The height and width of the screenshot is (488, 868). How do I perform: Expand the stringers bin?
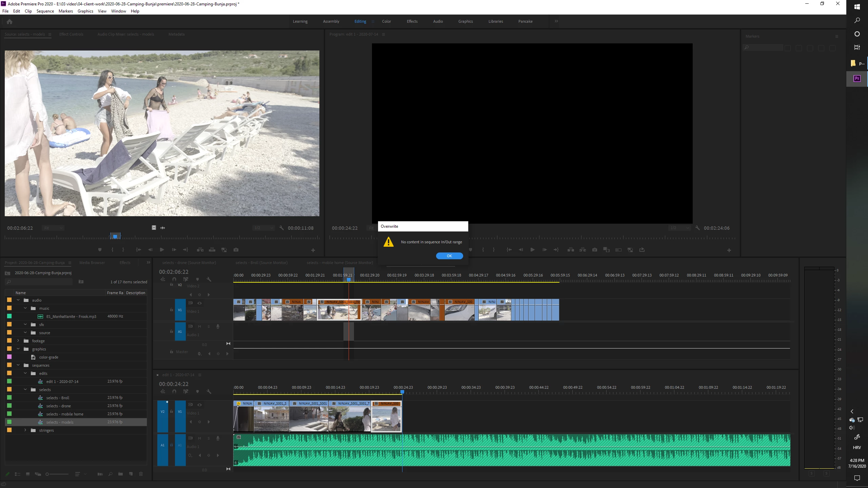coord(25,430)
